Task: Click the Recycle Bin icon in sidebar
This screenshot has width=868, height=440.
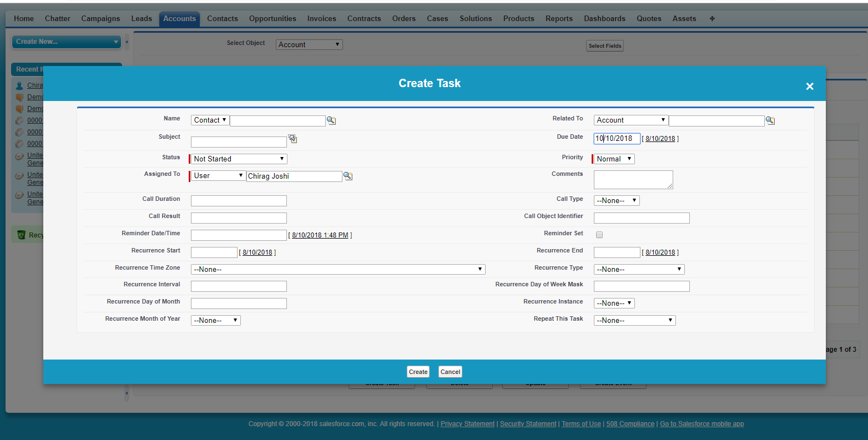Action: click(21, 235)
